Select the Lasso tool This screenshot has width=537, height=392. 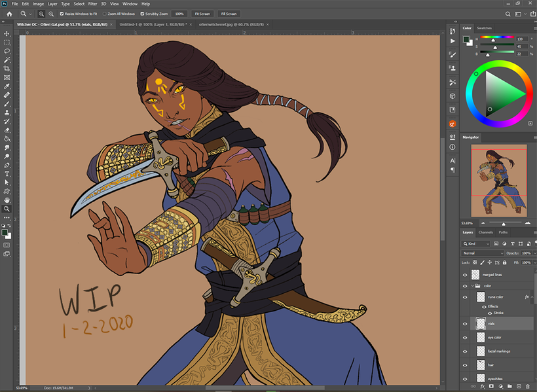(x=7, y=51)
